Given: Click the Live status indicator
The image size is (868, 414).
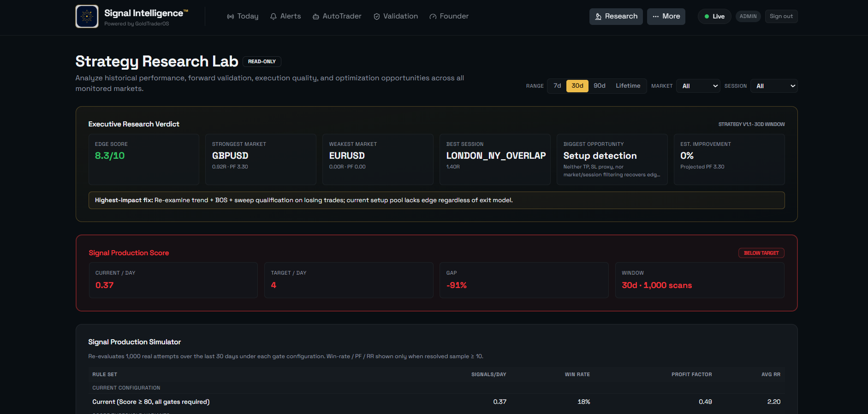Looking at the screenshot, I should pyautogui.click(x=714, y=16).
